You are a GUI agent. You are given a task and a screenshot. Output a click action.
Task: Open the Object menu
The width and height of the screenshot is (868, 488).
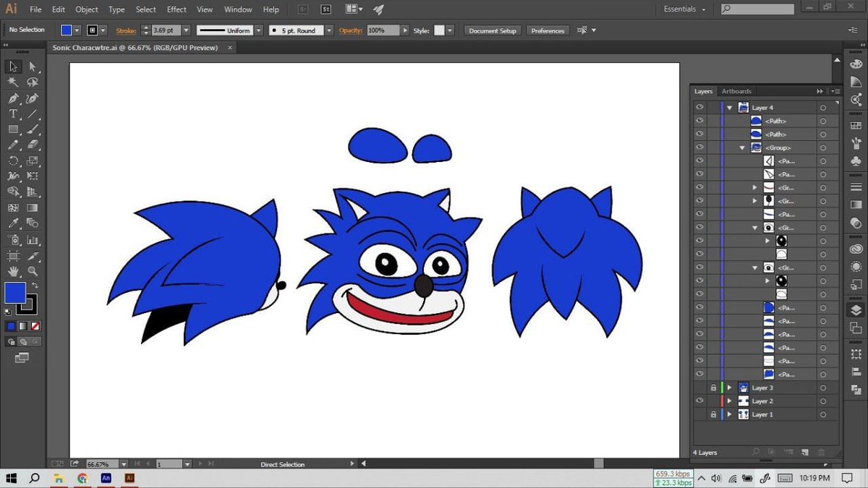pos(87,9)
